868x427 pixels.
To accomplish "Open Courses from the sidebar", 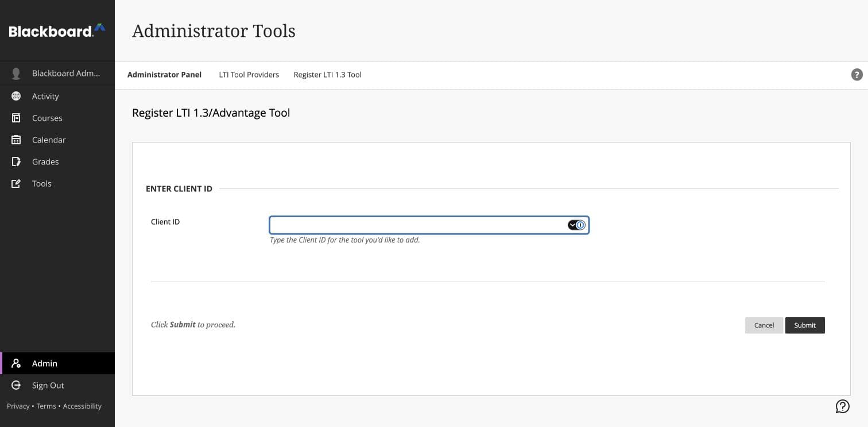I will [57, 118].
